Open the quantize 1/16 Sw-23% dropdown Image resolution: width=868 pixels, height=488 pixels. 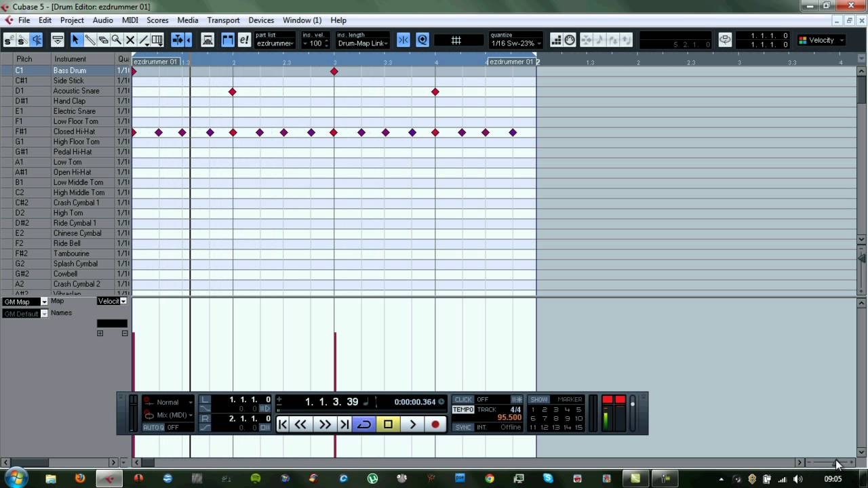pyautogui.click(x=516, y=43)
